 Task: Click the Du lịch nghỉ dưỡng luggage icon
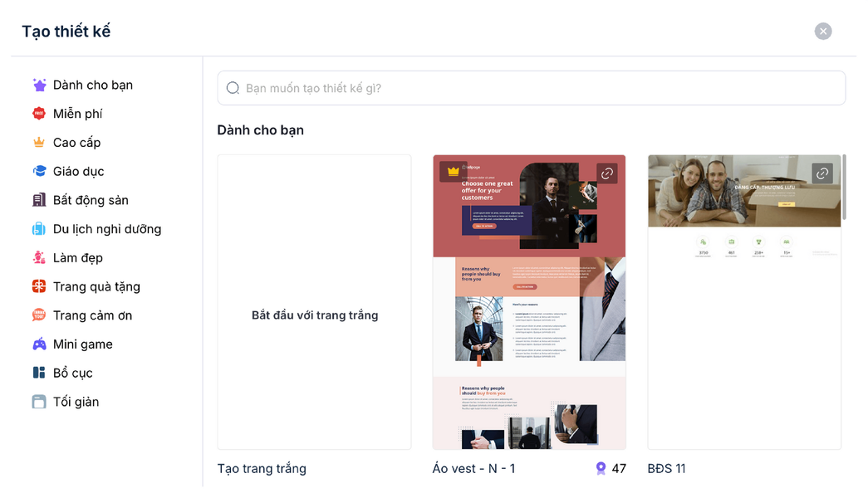tap(39, 229)
